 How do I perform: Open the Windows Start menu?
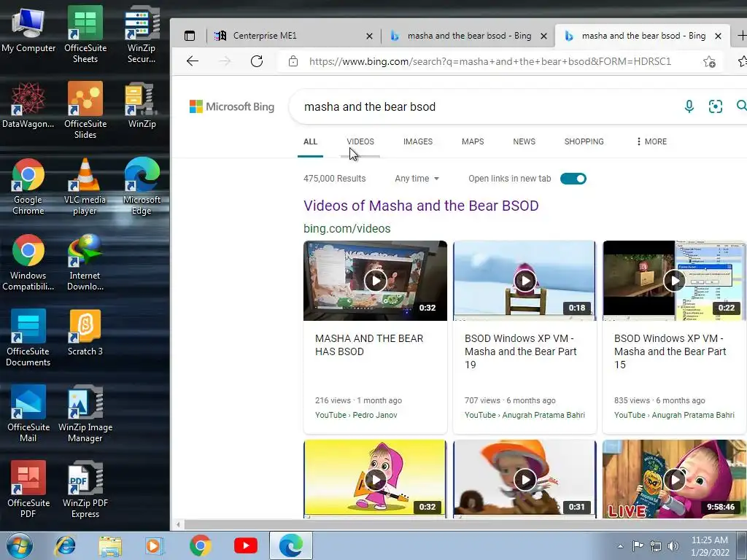[x=20, y=545]
